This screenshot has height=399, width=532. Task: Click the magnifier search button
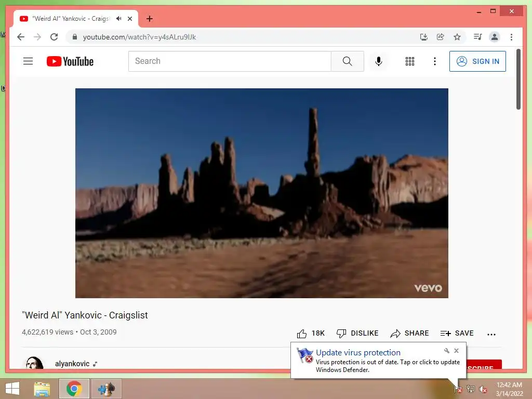(x=348, y=61)
